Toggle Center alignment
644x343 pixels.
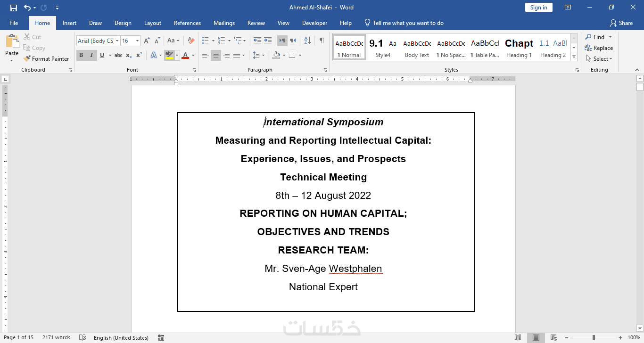pos(215,56)
